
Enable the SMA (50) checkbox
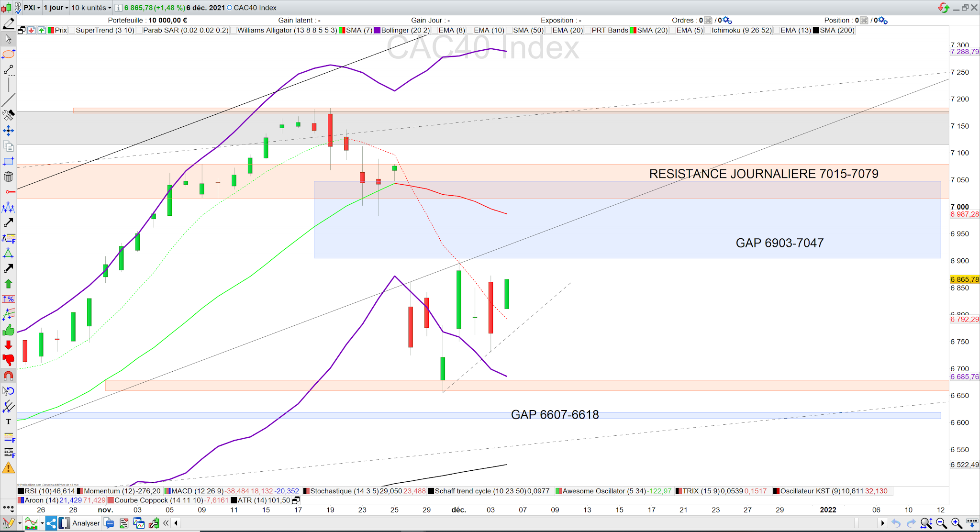coord(509,30)
